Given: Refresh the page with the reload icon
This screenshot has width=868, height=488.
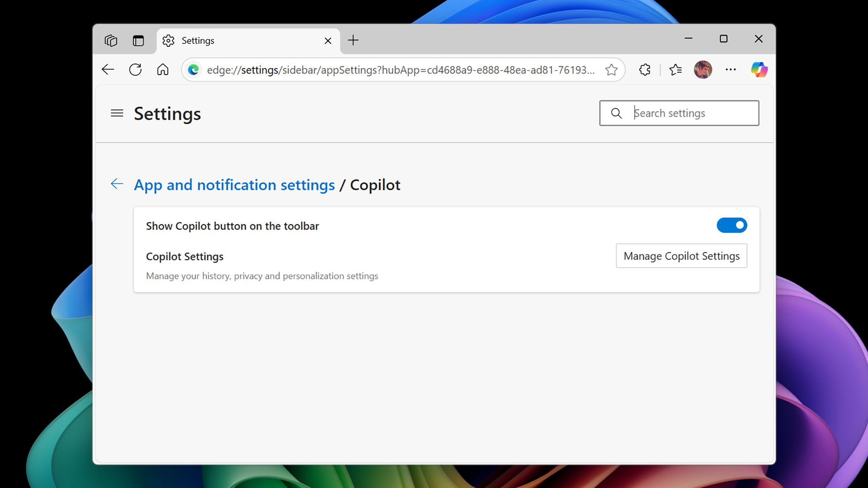Looking at the screenshot, I should 135,69.
